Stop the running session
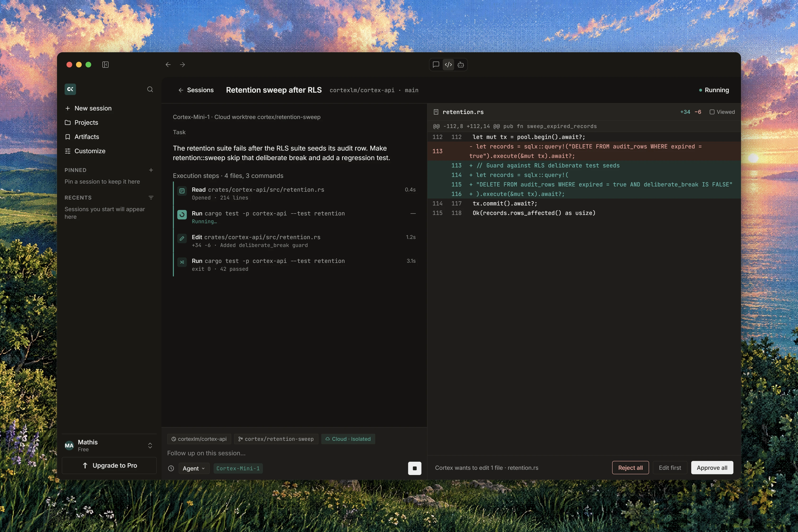The height and width of the screenshot is (532, 798). point(415,469)
